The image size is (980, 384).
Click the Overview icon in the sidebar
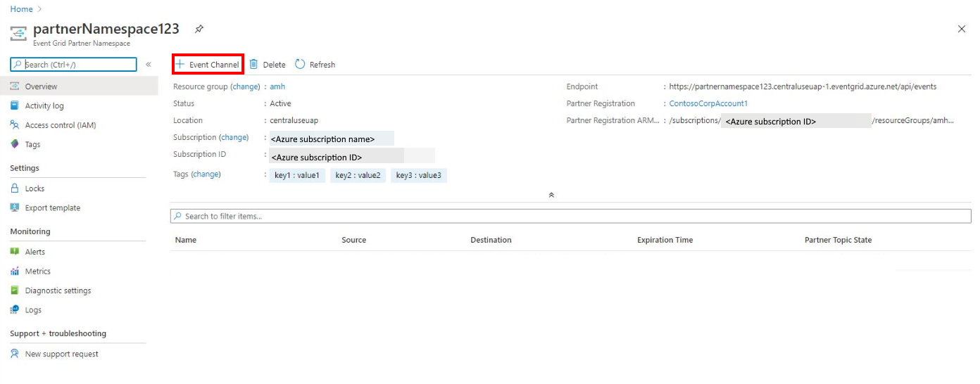[x=15, y=87]
